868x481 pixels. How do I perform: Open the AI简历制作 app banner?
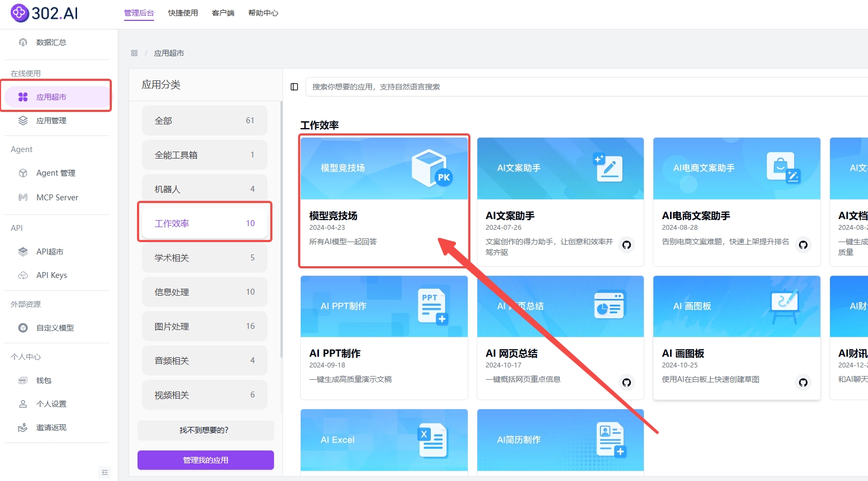tap(560, 440)
